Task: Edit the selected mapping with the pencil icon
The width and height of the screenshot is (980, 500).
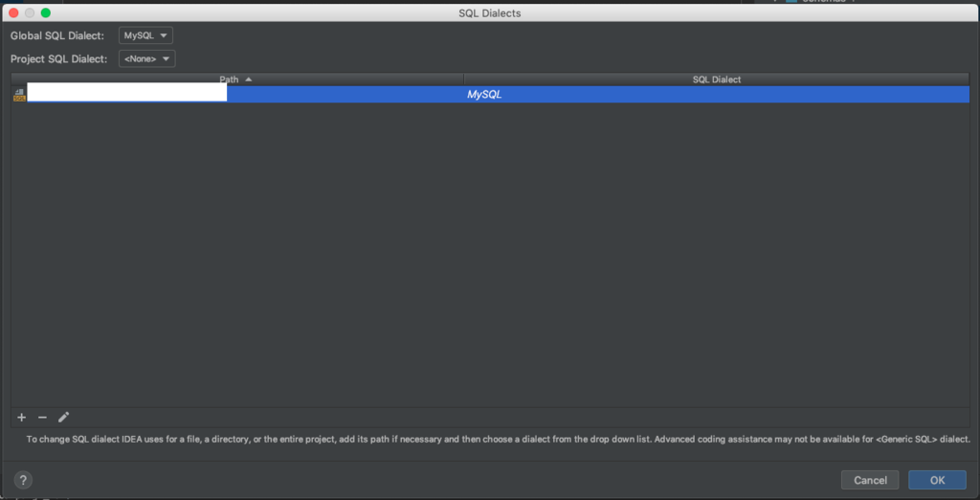Action: (63, 418)
